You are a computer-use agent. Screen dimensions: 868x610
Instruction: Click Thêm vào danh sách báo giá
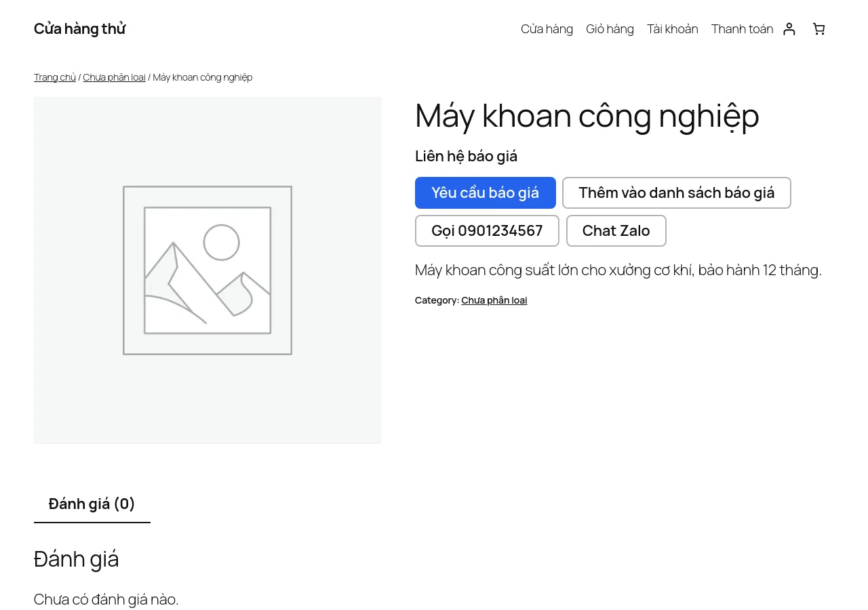pyautogui.click(x=677, y=192)
